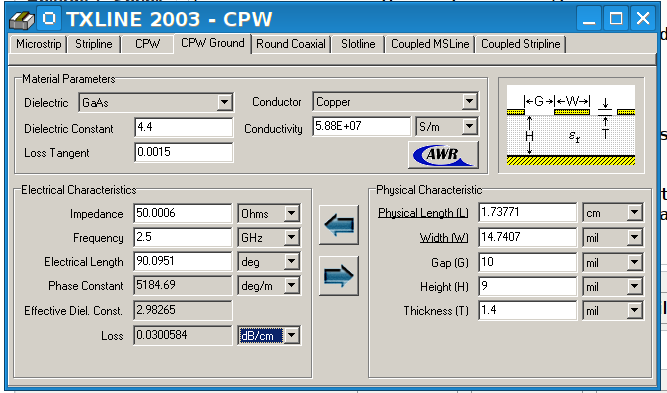Open the Gap mil units dropdown

634,262
